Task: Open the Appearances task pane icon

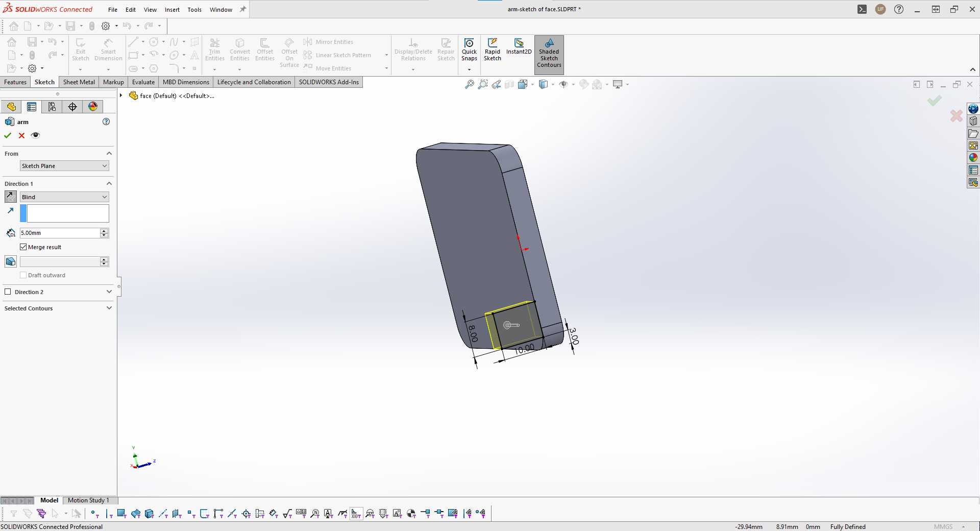Action: pos(973,158)
